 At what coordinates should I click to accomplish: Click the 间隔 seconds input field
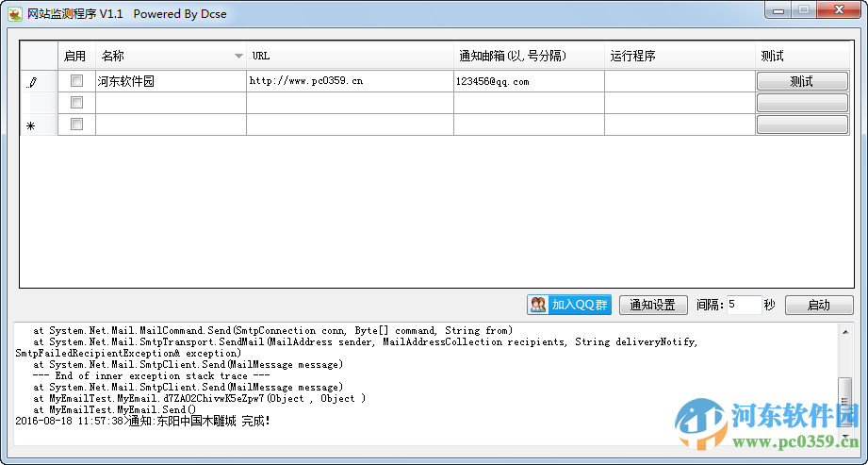point(744,305)
